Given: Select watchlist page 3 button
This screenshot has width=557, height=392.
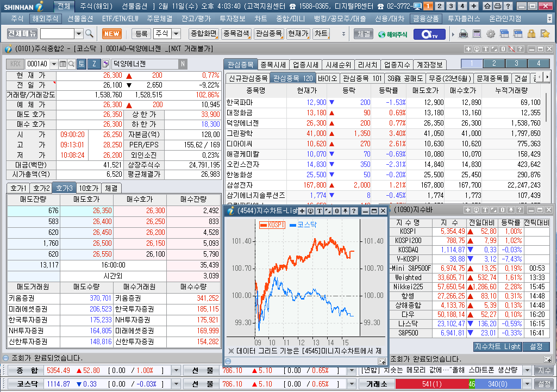Looking at the screenshot, I should point(516,64).
